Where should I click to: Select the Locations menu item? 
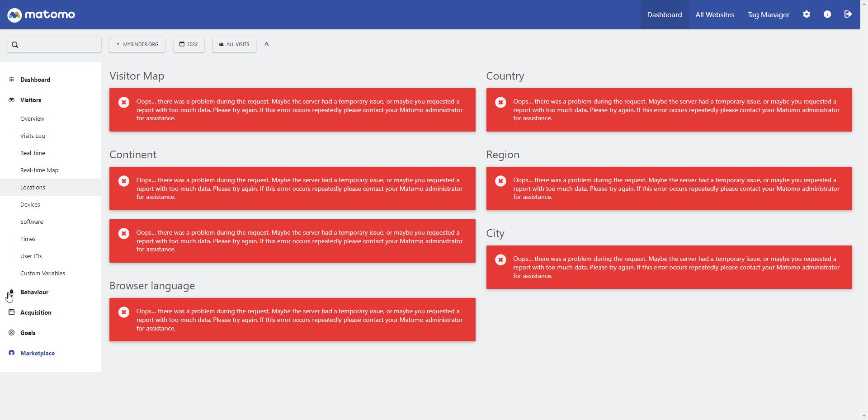coord(51,188)
